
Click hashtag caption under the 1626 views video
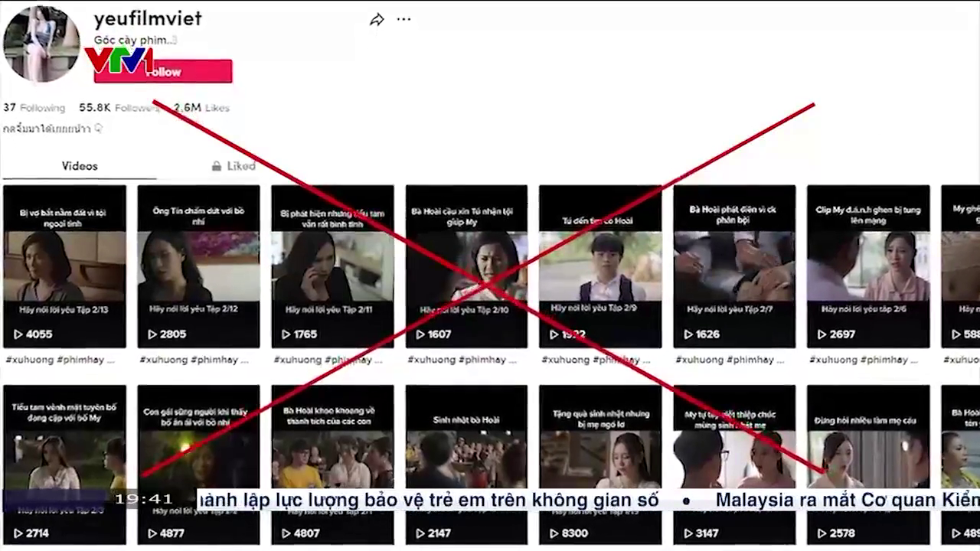click(x=730, y=360)
